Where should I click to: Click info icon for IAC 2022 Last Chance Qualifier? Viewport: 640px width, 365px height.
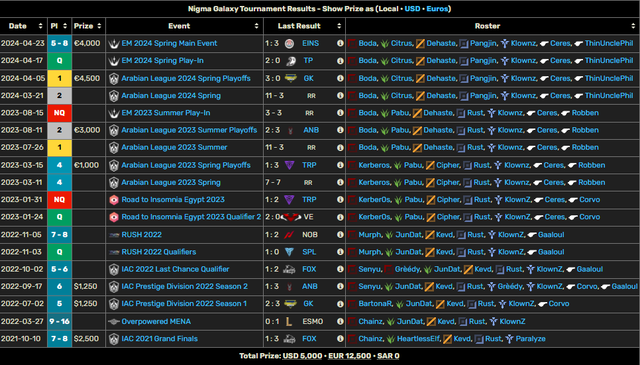pyautogui.click(x=340, y=269)
